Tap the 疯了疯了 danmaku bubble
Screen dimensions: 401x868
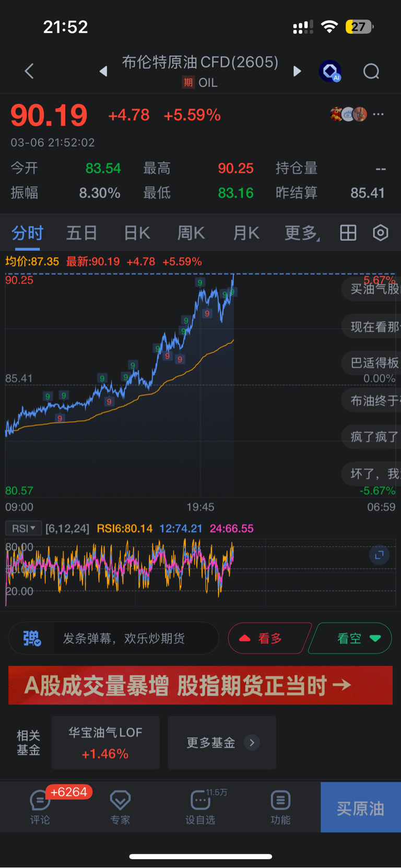pyautogui.click(x=371, y=436)
